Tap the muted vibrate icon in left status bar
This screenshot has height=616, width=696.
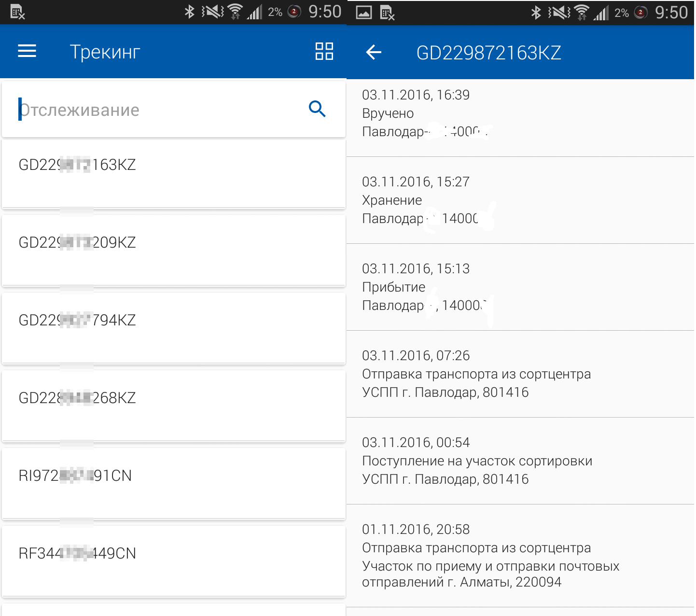[x=213, y=12]
